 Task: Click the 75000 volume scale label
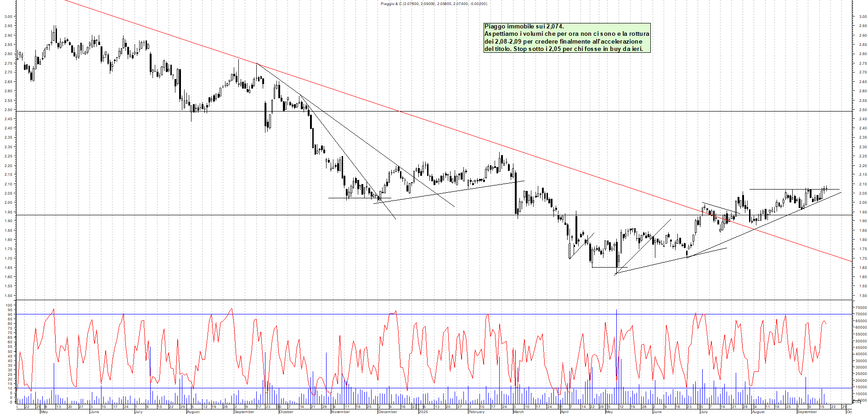[861, 308]
